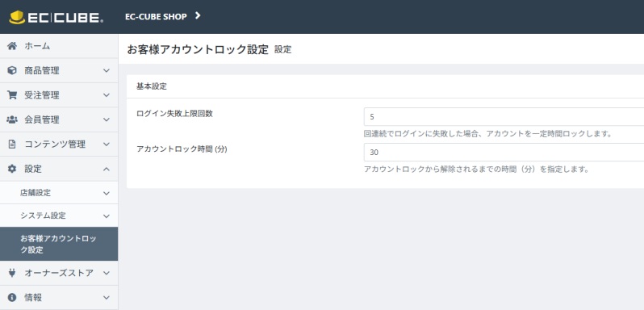644x310 pixels.
Task: Click the アカウントロック時間 (分) label
Action: (182, 149)
